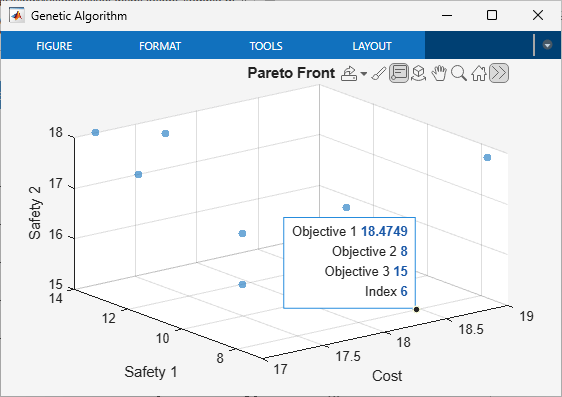Click the Safety 1 axis label
Viewport: 562px width, 397px height.
point(151,372)
